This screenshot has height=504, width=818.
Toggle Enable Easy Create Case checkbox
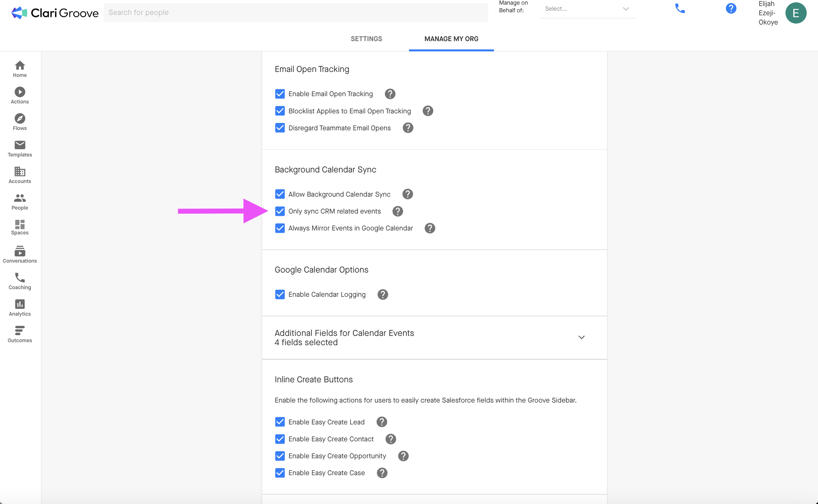[280, 473]
